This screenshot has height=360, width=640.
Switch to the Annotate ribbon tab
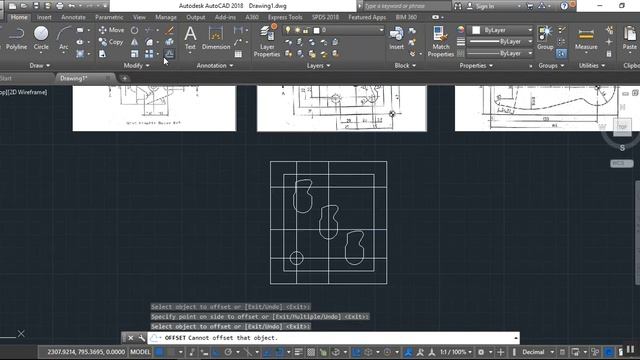(73, 17)
